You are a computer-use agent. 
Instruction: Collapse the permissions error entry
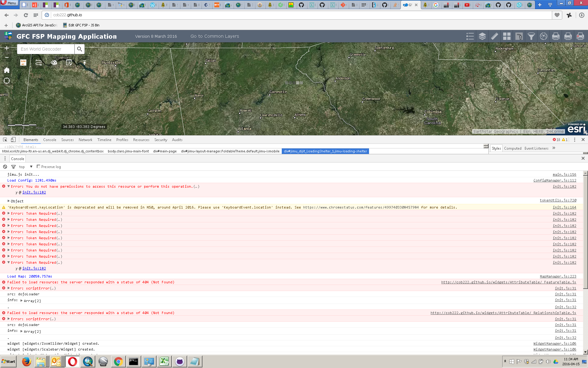(x=9, y=186)
